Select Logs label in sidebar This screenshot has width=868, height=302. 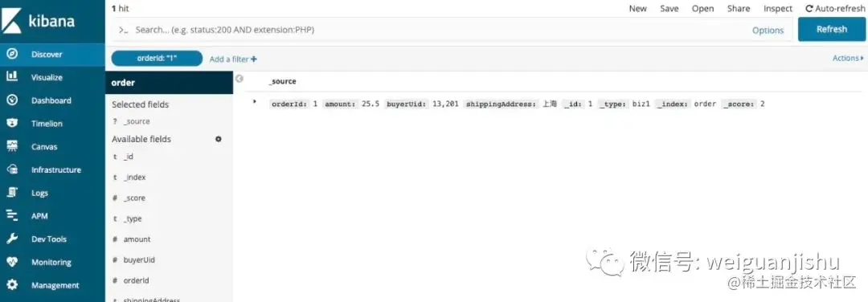[39, 193]
